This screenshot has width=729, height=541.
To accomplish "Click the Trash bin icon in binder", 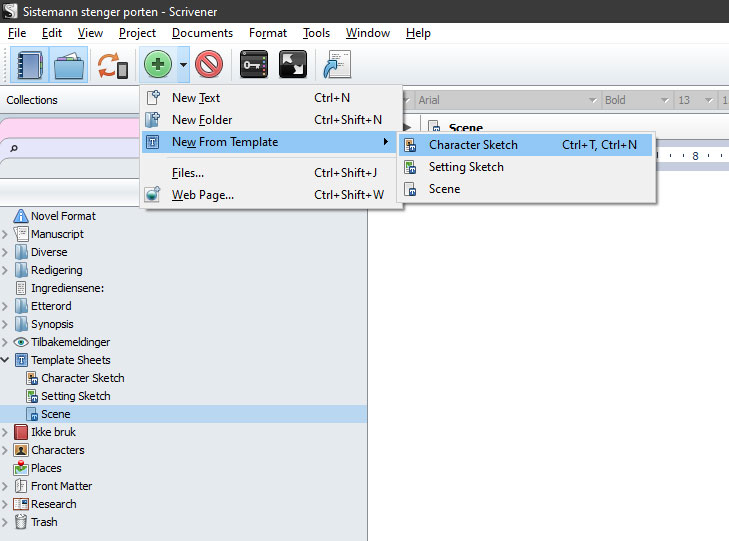I will click(x=21, y=522).
